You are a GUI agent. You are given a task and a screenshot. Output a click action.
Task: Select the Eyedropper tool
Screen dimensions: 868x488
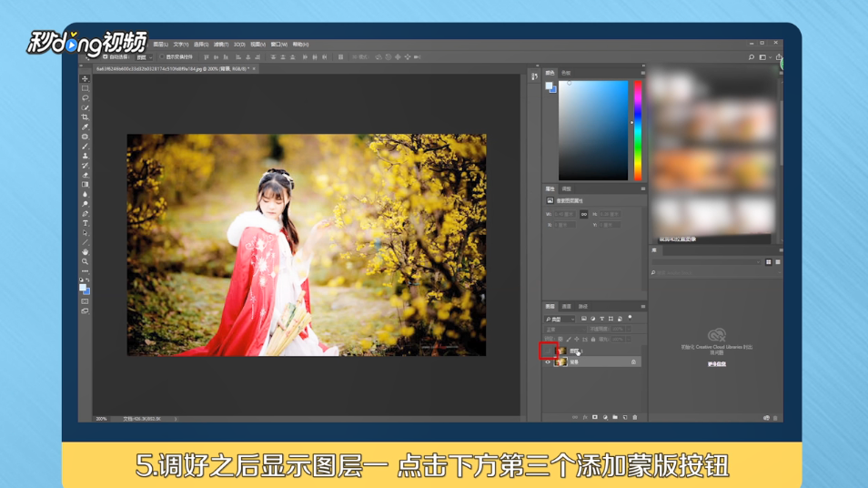(x=86, y=127)
